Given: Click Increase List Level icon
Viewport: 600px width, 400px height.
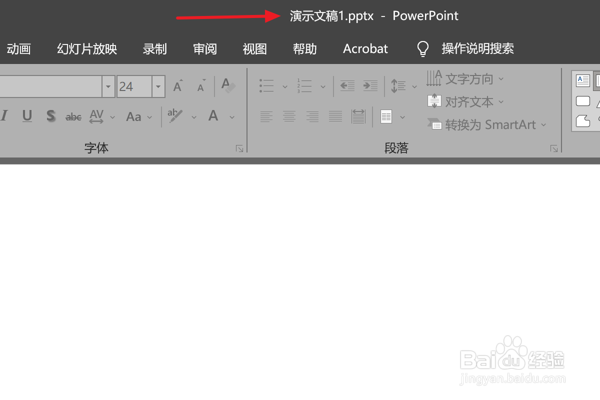Looking at the screenshot, I should (x=370, y=86).
